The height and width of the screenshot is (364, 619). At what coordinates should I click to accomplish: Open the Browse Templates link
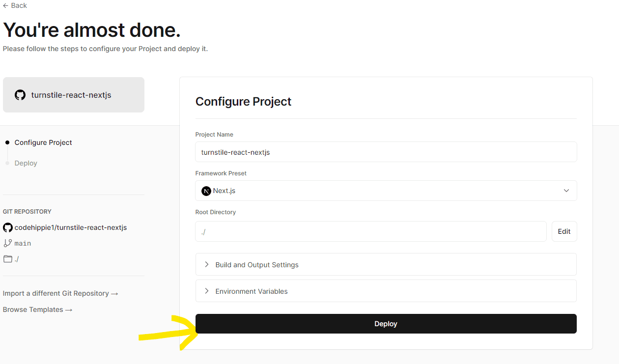[x=38, y=309]
